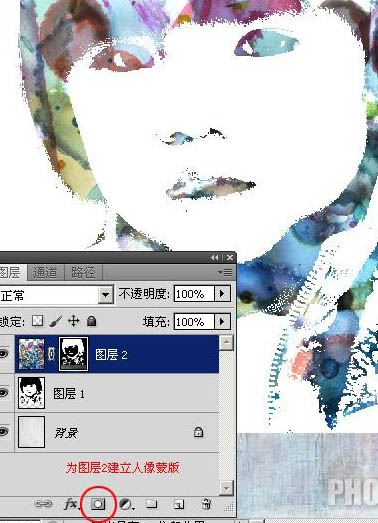Screen dimensions: 378x523
Task: Select the 背景 layer name
Action: point(66,433)
